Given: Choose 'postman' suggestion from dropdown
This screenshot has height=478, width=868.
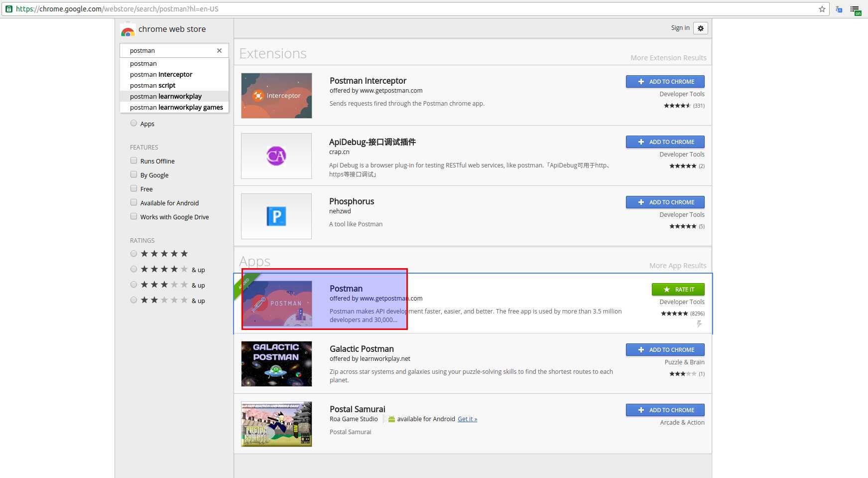Looking at the screenshot, I should [174, 63].
